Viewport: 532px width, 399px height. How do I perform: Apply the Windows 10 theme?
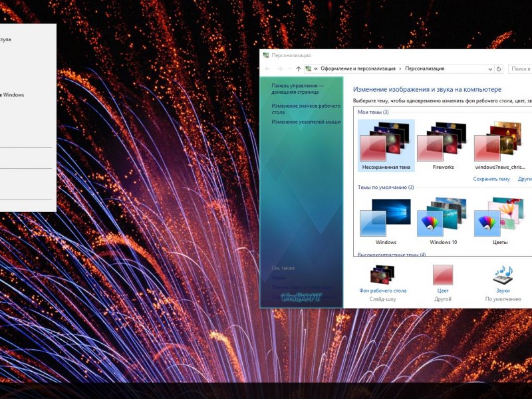[443, 221]
